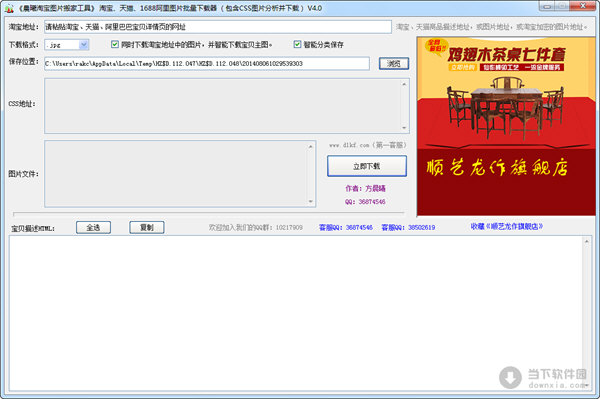This screenshot has width=600, height=399.
Task: Click inside the 图片文件 list box
Action: pyautogui.click(x=175, y=174)
